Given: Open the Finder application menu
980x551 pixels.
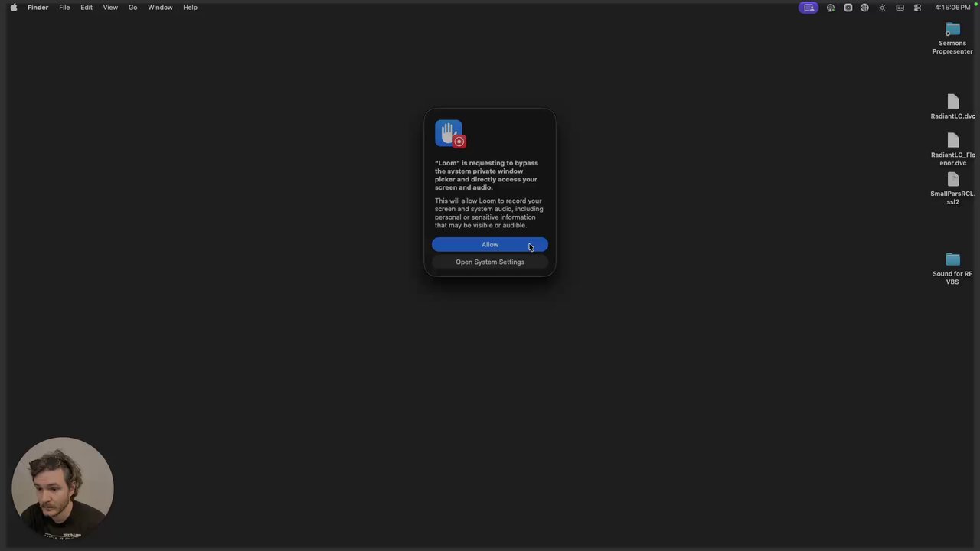Looking at the screenshot, I should 38,8.
